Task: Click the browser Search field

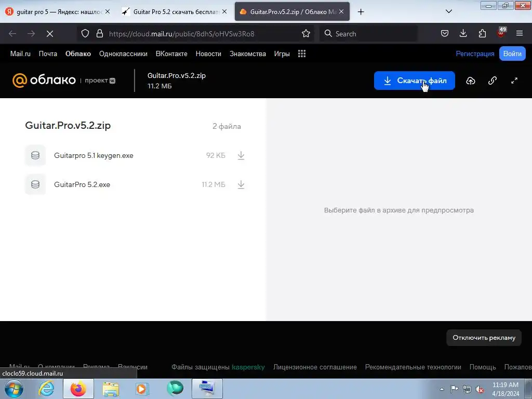Action: (368, 34)
